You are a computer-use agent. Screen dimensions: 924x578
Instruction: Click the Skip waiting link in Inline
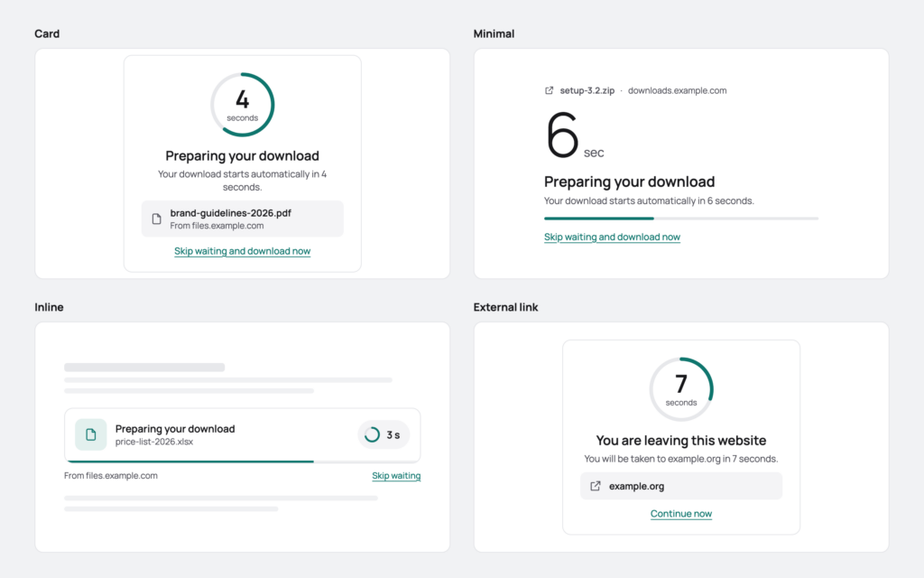tap(396, 475)
